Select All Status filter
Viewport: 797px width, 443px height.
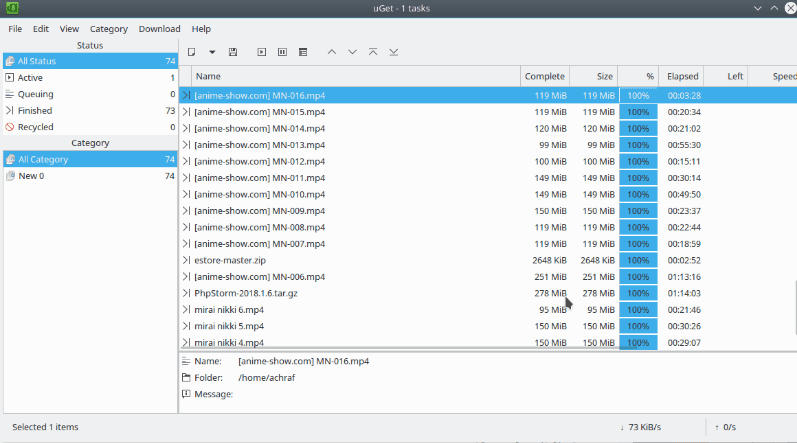[90, 61]
